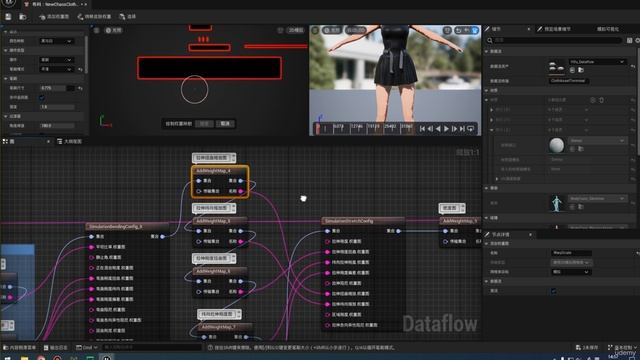Open material dropdown next to sphere thumbnail
This screenshot has height=360, width=640.
[x=598, y=140]
